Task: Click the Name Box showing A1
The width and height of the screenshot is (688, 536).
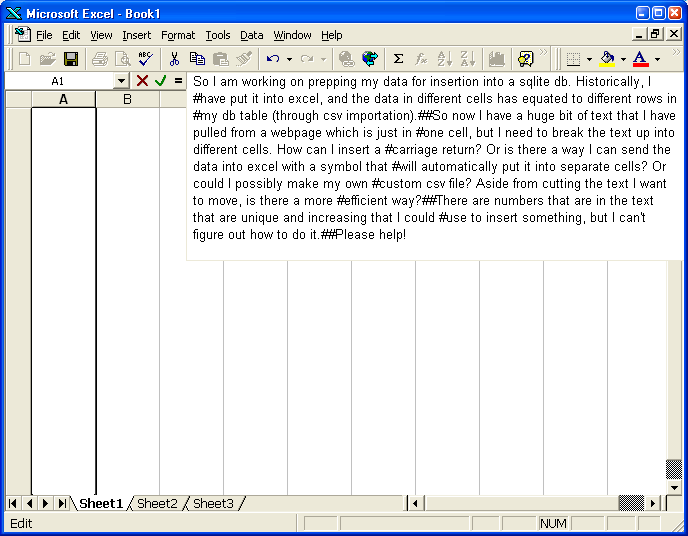Action: tap(58, 81)
